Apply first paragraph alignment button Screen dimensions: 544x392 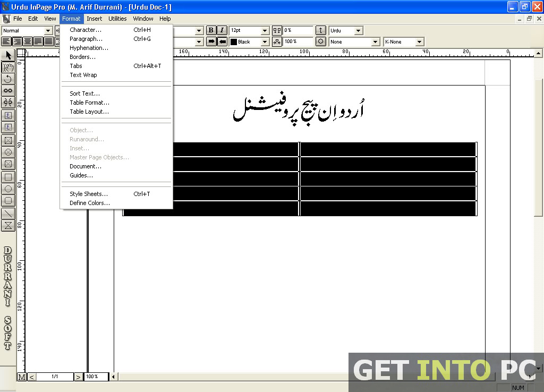click(6, 41)
